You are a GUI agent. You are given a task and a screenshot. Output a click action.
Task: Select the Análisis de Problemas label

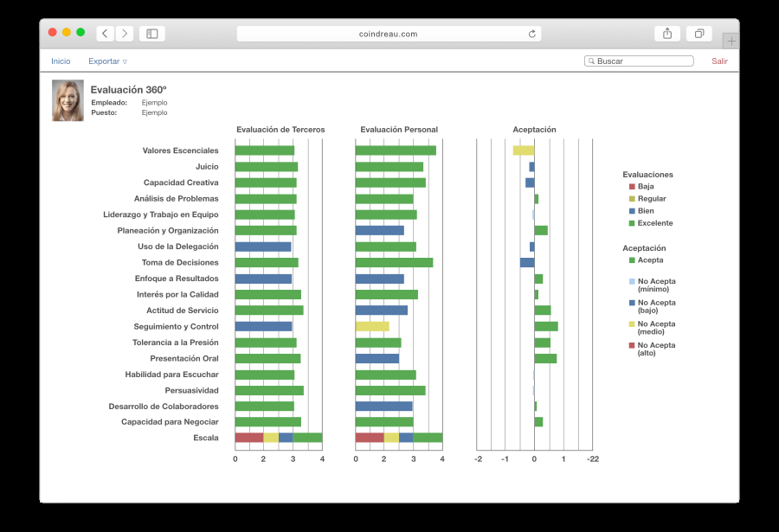(176, 198)
